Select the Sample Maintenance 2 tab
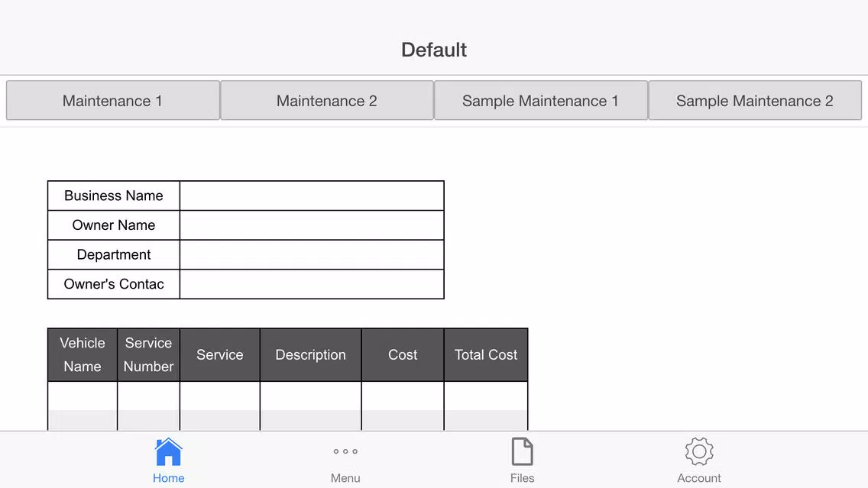Screen dimensions: 868x488 [x=755, y=101]
